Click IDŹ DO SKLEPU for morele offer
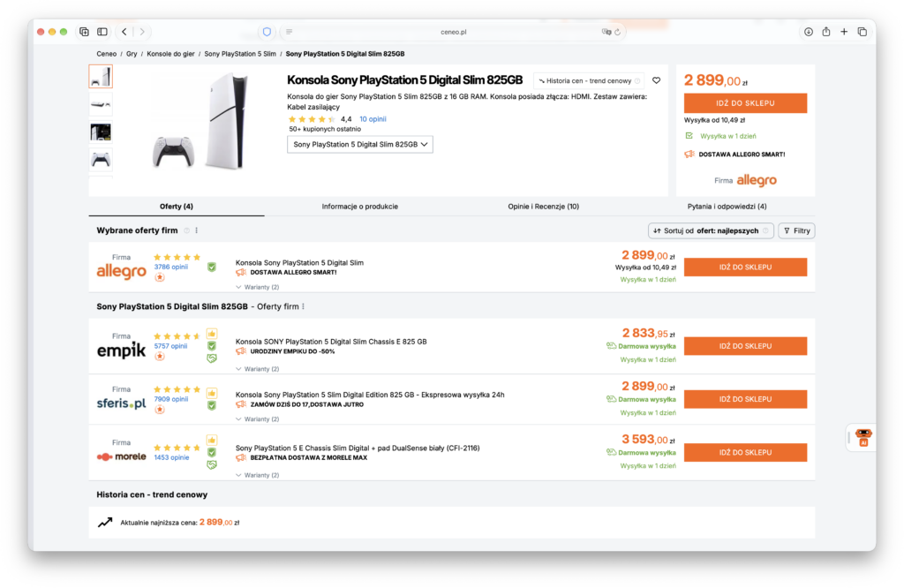Image resolution: width=904 pixels, height=588 pixels. coord(745,453)
